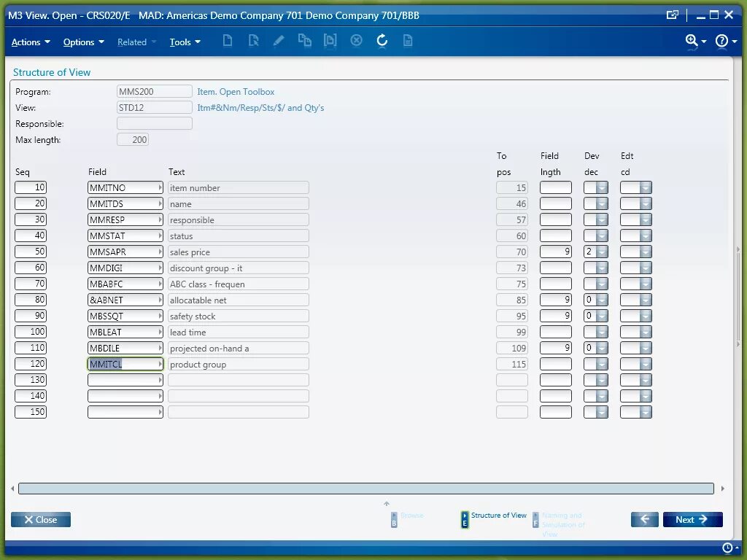Click the Previous back-arrow button
This screenshot has height=560, width=747.
click(645, 519)
